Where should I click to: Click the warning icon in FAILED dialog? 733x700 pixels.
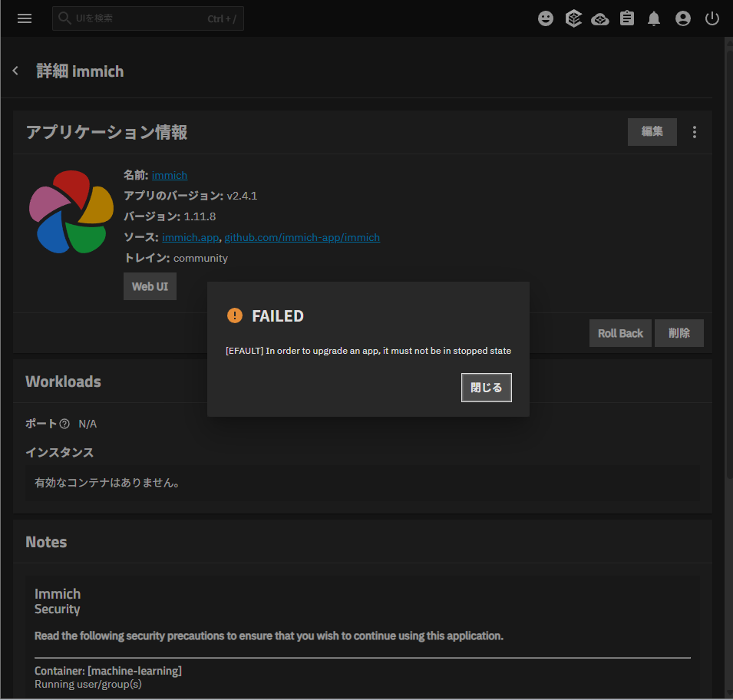(x=235, y=315)
